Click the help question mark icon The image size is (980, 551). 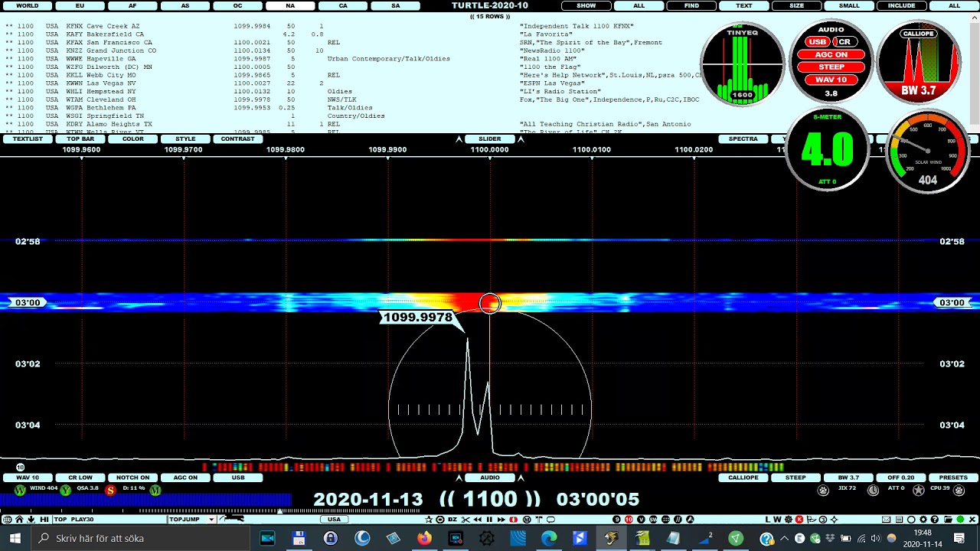[934, 520]
